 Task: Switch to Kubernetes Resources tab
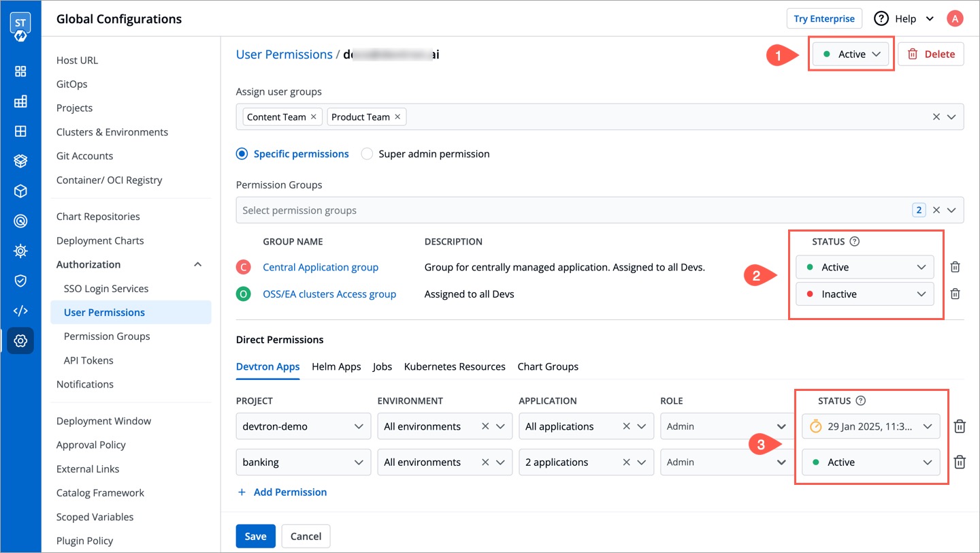point(455,366)
